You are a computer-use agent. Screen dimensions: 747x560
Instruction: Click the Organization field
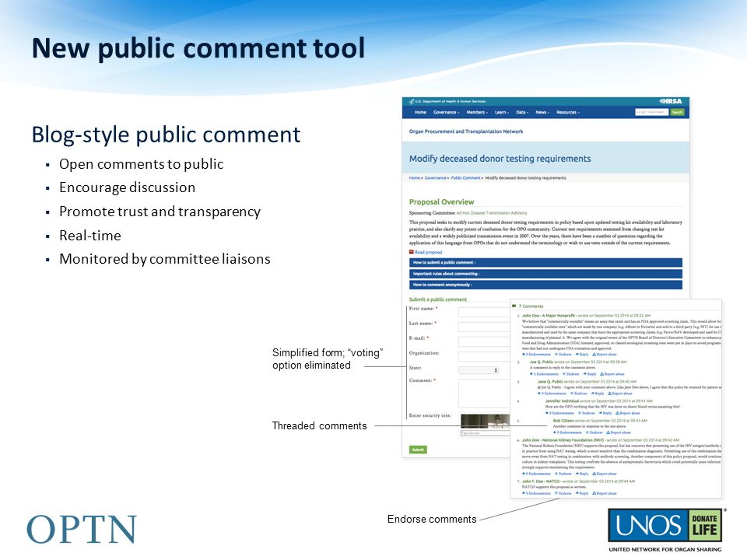pos(484,357)
